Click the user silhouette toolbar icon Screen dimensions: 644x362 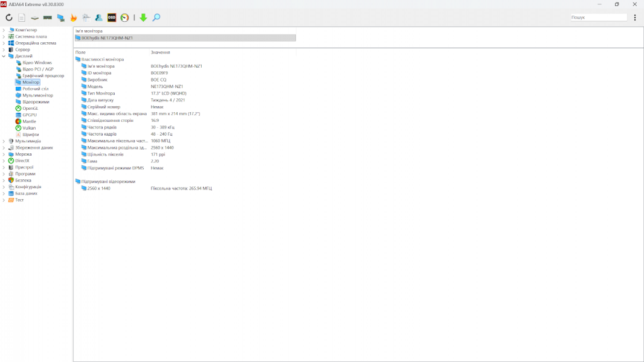click(x=99, y=17)
